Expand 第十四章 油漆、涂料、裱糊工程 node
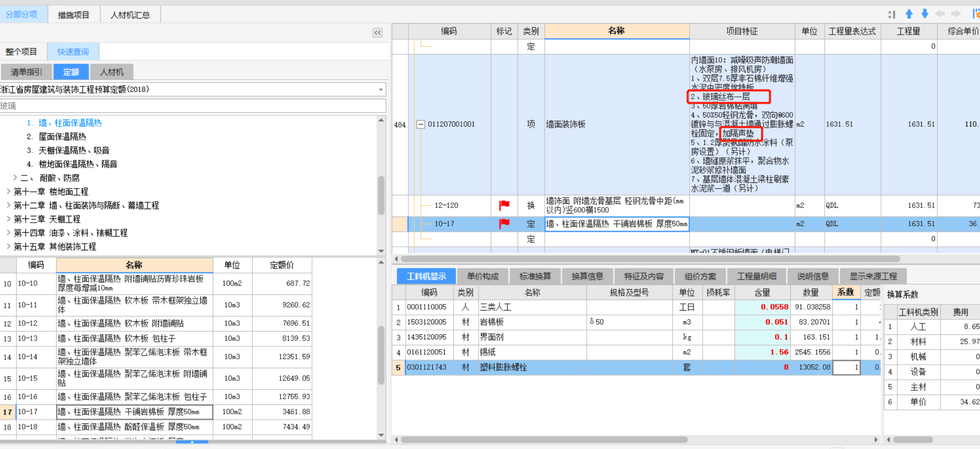Screen dimensions: 980x449 click(8, 232)
